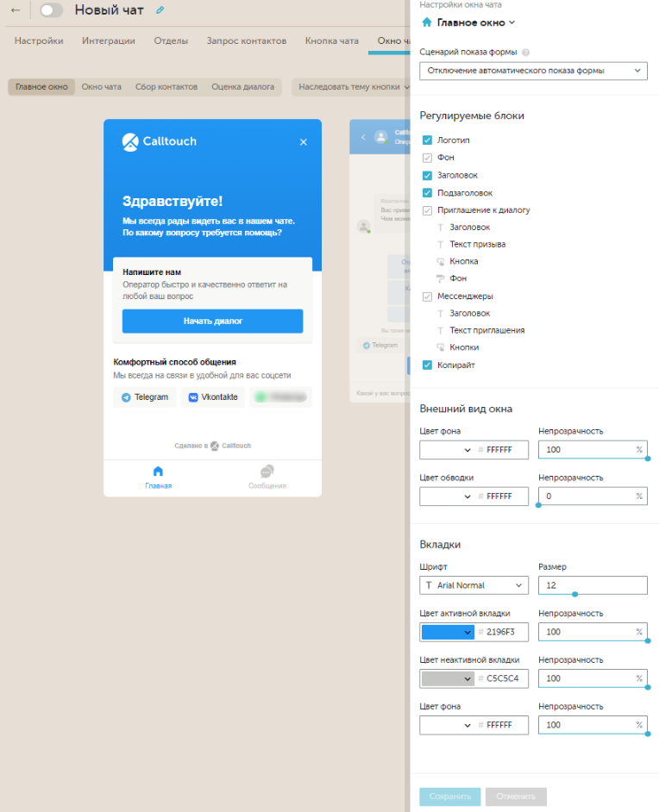This screenshot has width=659, height=812.
Task: Close the widget preview with X icon
Action: (x=303, y=142)
